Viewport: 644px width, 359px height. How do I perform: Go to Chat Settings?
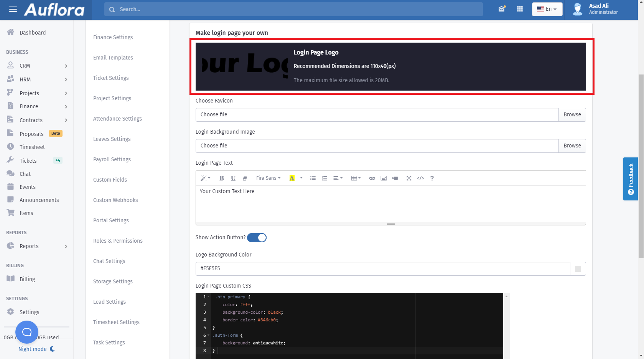[x=109, y=261]
